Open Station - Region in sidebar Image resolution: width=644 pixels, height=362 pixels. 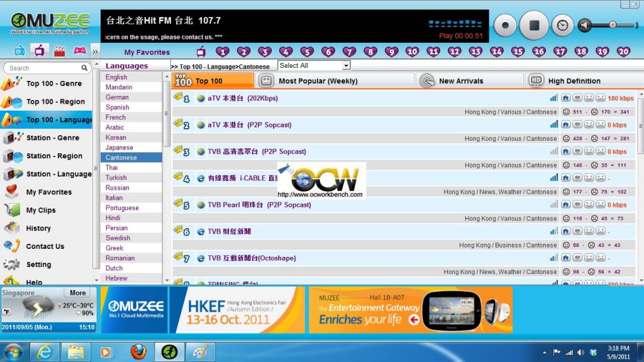coord(47,156)
